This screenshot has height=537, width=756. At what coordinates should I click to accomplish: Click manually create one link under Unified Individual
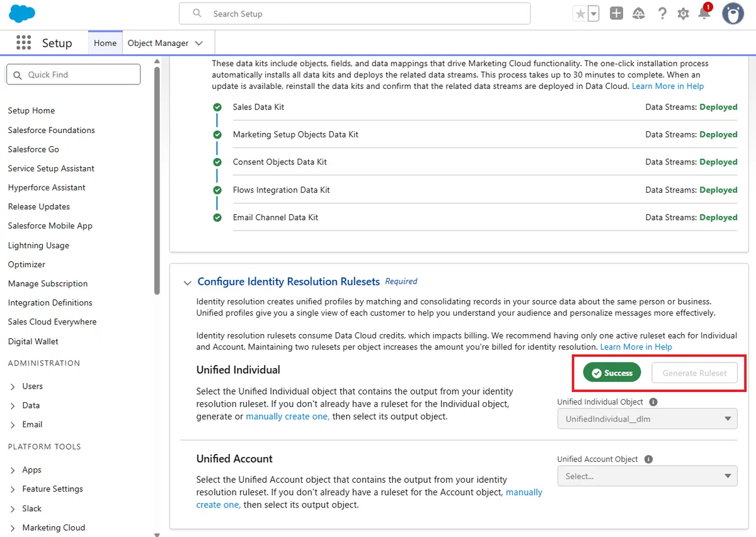287,417
